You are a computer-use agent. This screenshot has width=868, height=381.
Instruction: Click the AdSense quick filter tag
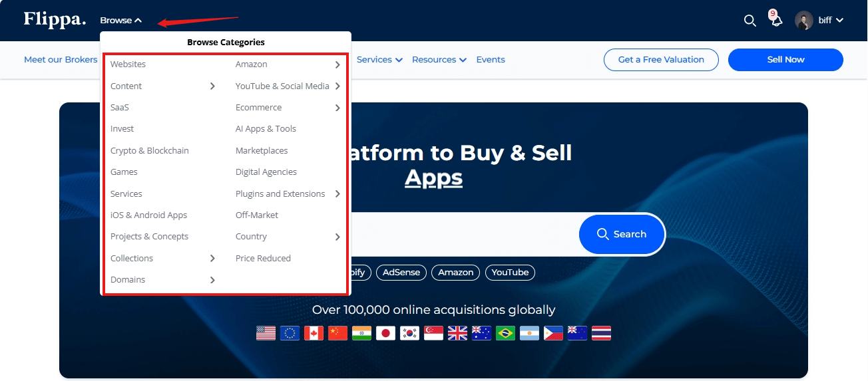coord(401,273)
